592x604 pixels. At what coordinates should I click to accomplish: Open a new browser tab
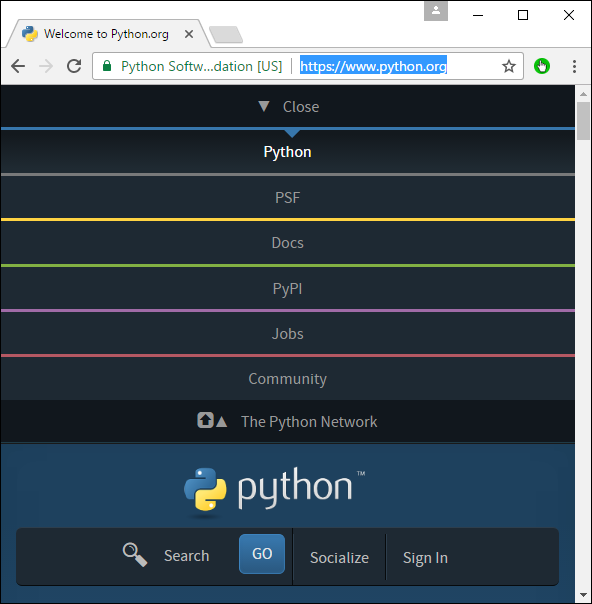(226, 35)
